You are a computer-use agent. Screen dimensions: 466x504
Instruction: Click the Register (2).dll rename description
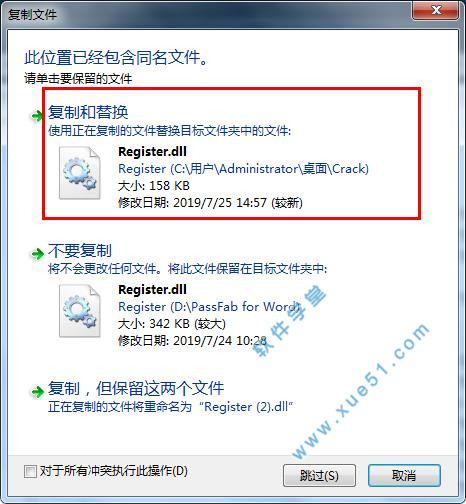tap(170, 407)
